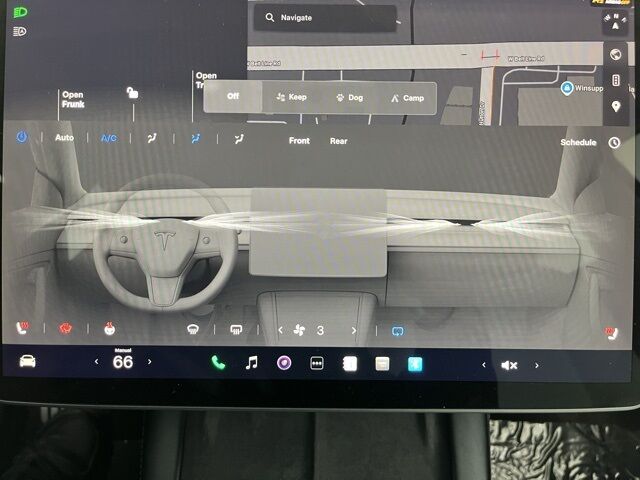
Task: Toggle the upper windshield airflow vent
Action: pos(152,139)
